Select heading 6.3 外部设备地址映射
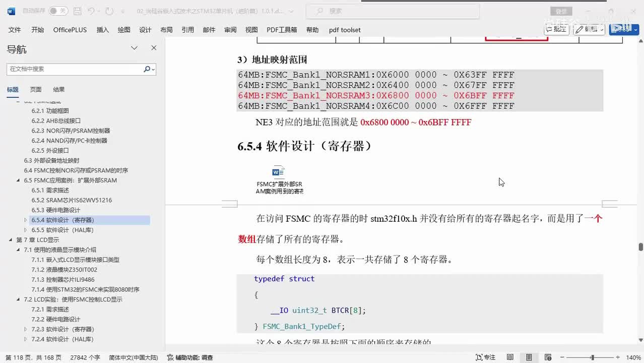Viewport: 644px width, 363px height. (x=51, y=160)
